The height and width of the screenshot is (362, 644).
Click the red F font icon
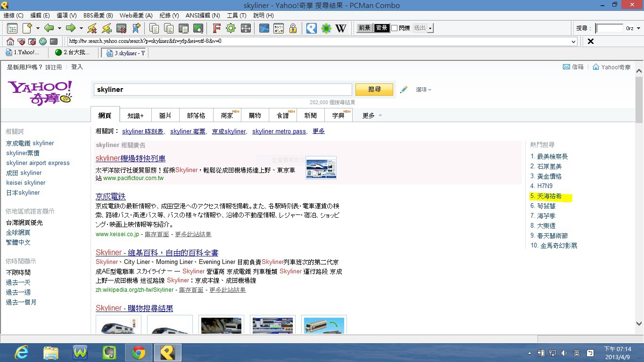tap(216, 28)
